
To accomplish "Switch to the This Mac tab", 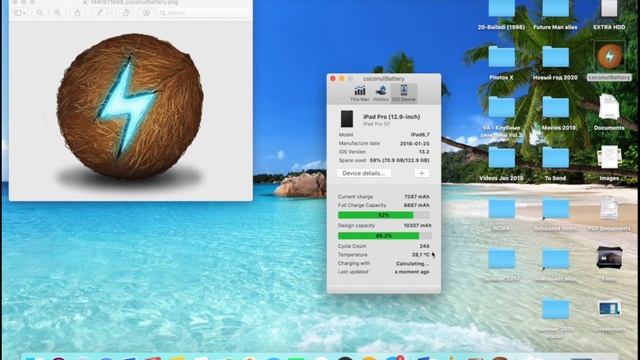I will [360, 93].
